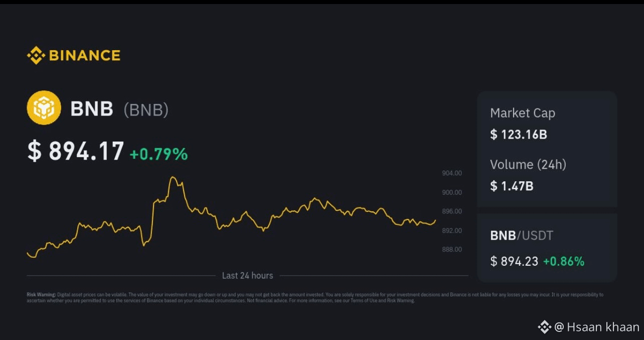Click the 900.00 chart axis label
This screenshot has width=644, height=340.
(452, 192)
